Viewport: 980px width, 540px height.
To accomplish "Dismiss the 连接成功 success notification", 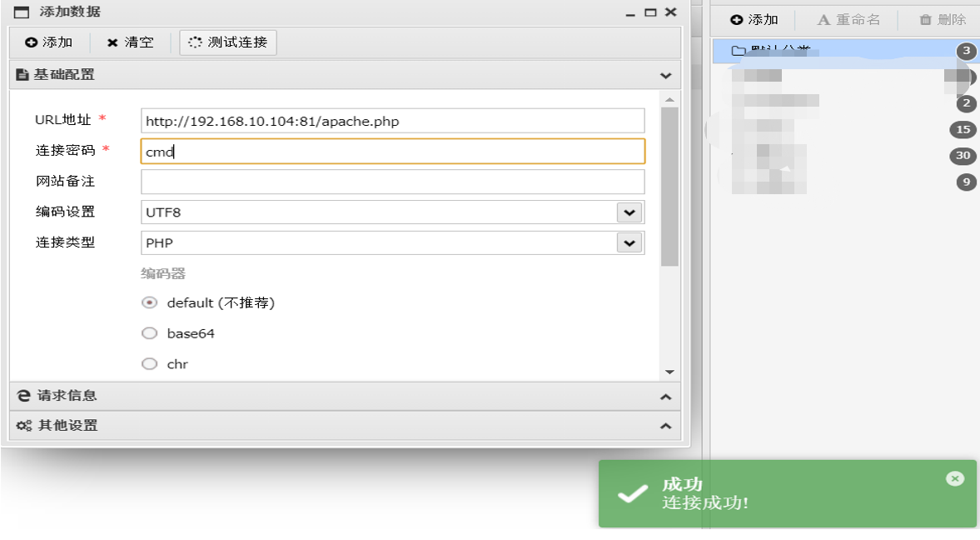I will tap(954, 478).
